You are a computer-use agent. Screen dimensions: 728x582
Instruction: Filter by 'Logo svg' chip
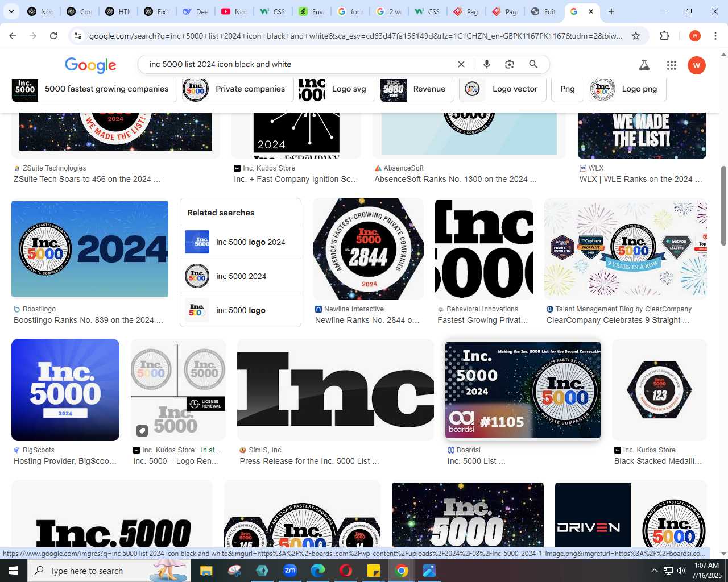(x=336, y=89)
